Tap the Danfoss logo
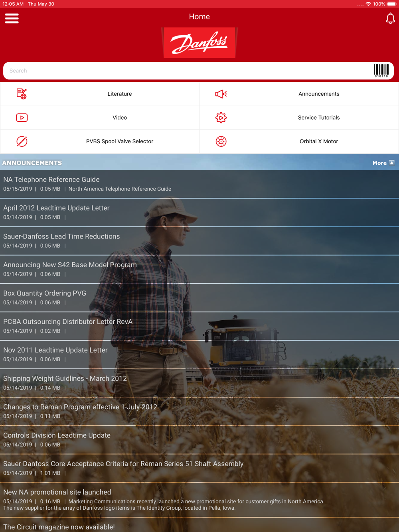The height and width of the screenshot is (532, 399). tap(199, 43)
